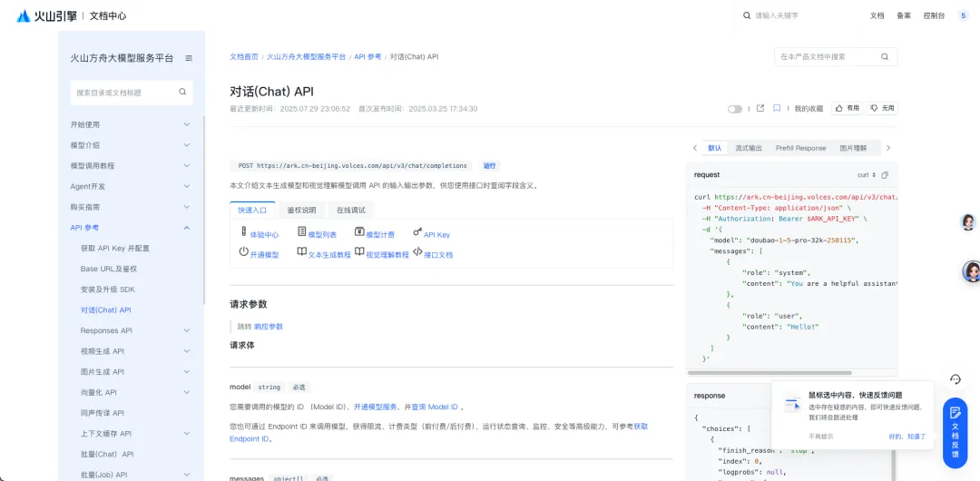Click the 接口文档 code icon

coord(417,252)
